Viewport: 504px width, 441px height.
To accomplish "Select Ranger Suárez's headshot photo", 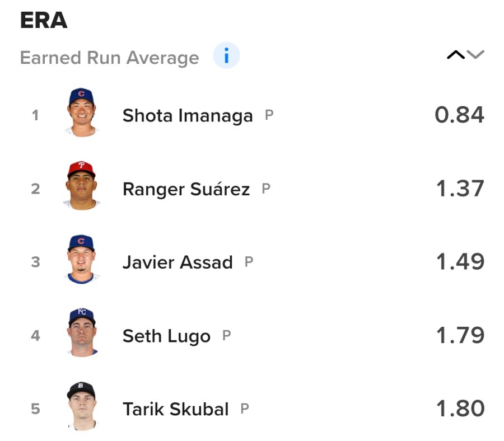I will pos(81,186).
